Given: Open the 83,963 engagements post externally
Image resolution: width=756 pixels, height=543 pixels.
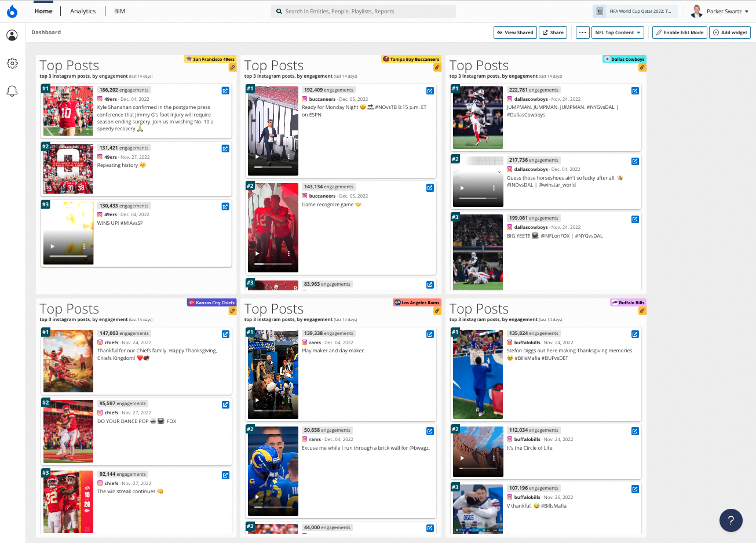Looking at the screenshot, I should click(430, 285).
